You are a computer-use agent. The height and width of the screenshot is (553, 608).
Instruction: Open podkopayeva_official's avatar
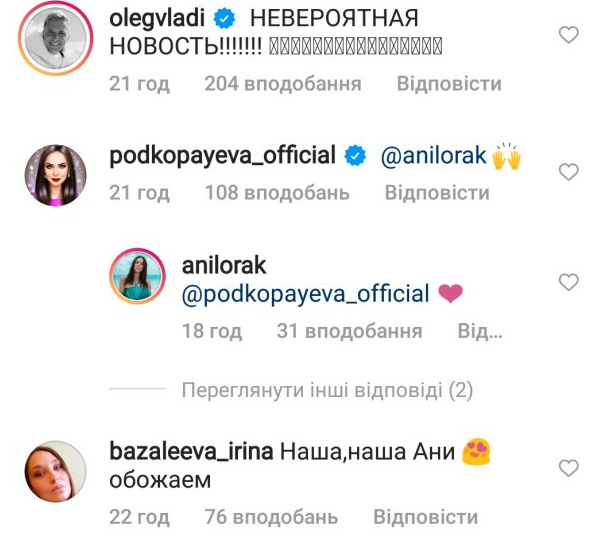pyautogui.click(x=56, y=175)
